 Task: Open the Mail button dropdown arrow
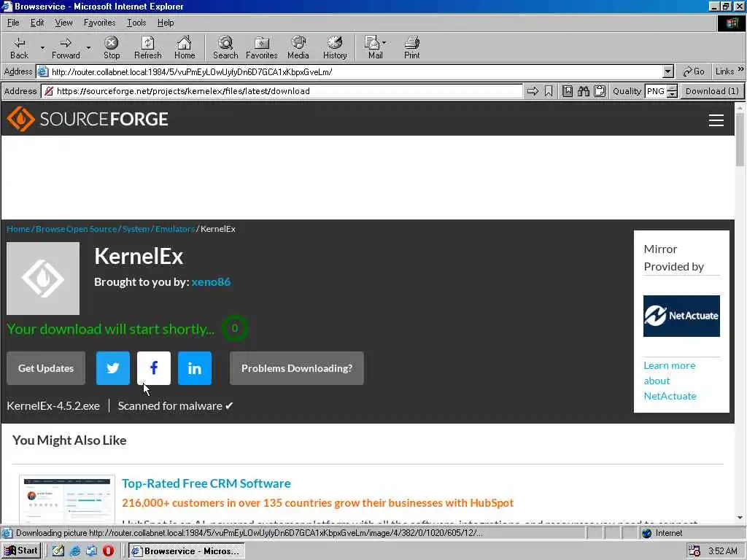(x=384, y=43)
